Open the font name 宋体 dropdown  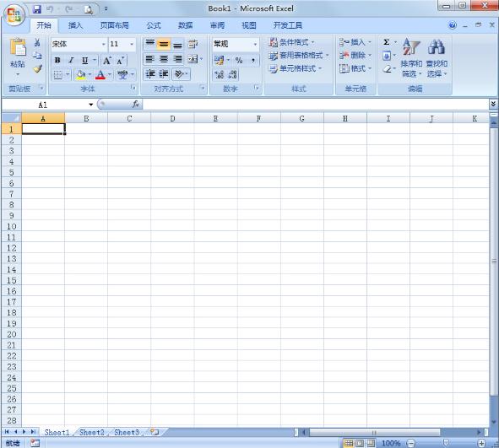point(103,44)
